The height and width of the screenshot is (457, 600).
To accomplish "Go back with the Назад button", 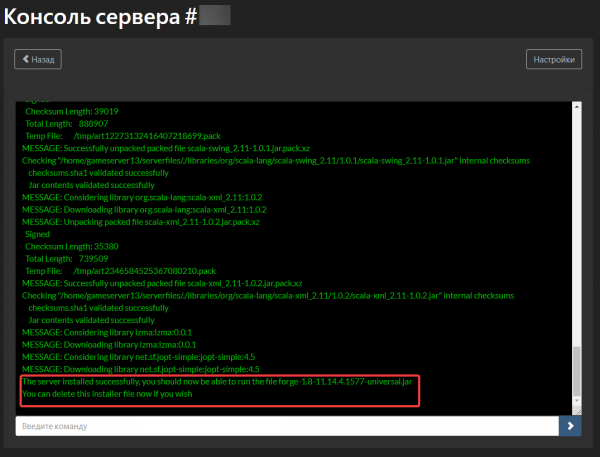I will coord(38,59).
